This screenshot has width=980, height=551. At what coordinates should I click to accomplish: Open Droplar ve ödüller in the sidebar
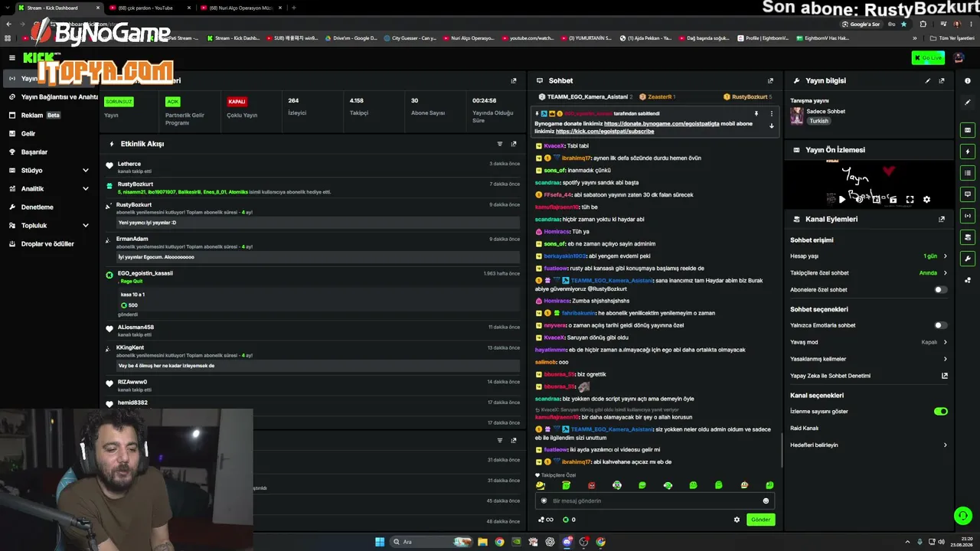tap(47, 244)
